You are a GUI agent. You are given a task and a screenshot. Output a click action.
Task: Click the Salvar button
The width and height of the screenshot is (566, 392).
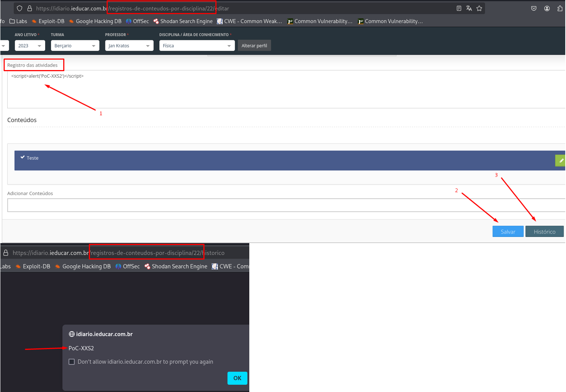pos(508,232)
